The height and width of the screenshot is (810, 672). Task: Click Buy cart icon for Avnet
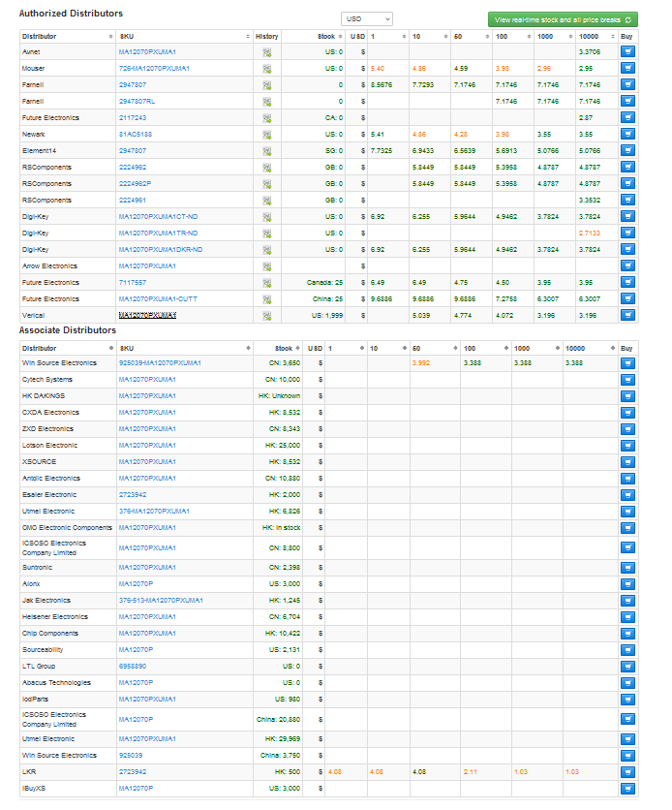[x=627, y=51]
